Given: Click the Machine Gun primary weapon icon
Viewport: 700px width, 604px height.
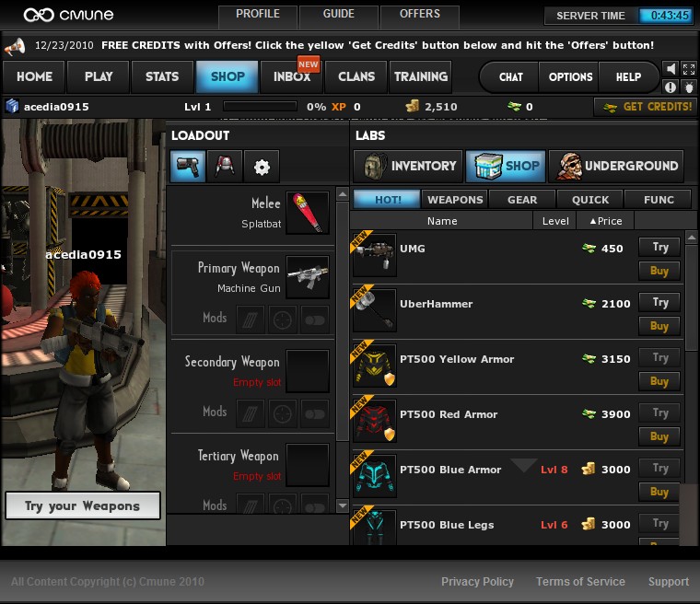Looking at the screenshot, I should 307,277.
